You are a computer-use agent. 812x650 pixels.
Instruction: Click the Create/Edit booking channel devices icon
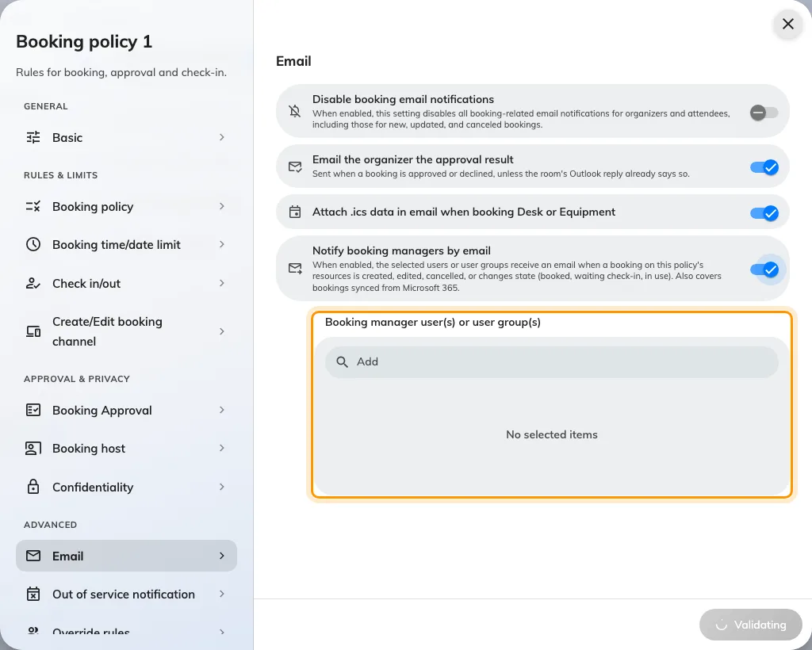pyautogui.click(x=33, y=331)
